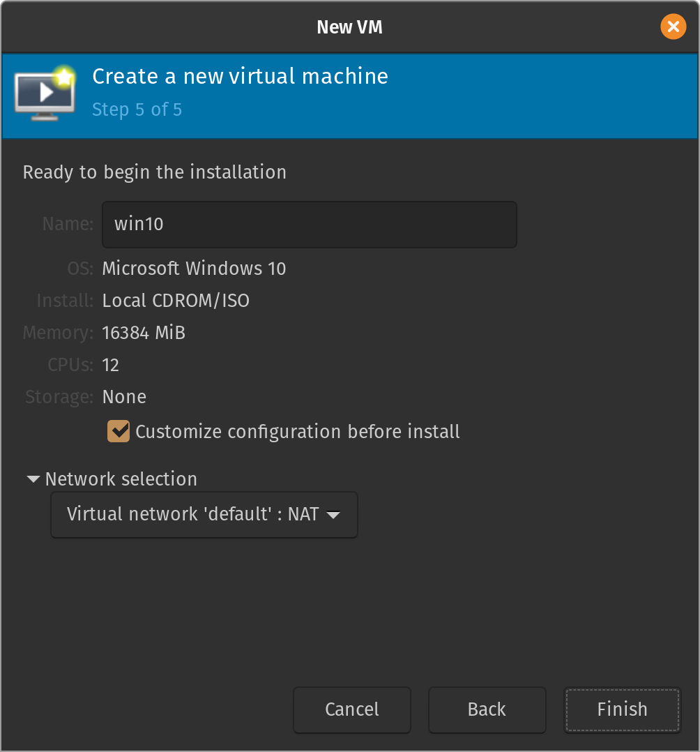Viewport: 700px width, 752px height.
Task: Open the Virtual network 'default' NAT dropdown
Action: [x=204, y=515]
